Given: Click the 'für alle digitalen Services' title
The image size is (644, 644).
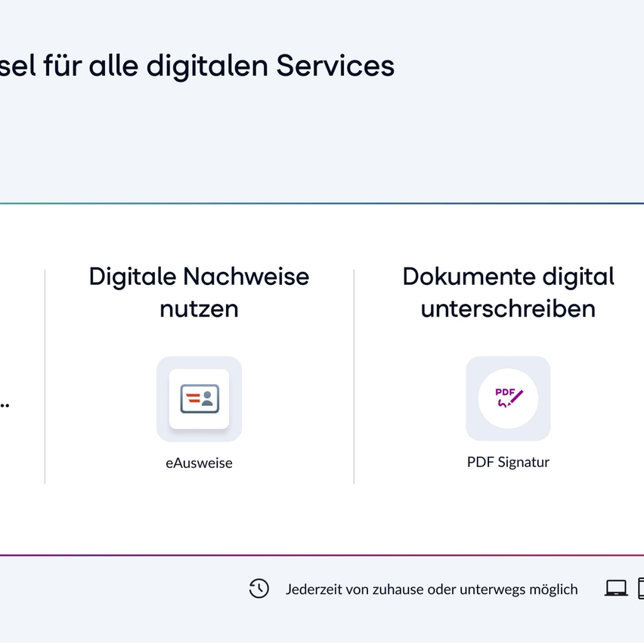Looking at the screenshot, I should 197,66.
